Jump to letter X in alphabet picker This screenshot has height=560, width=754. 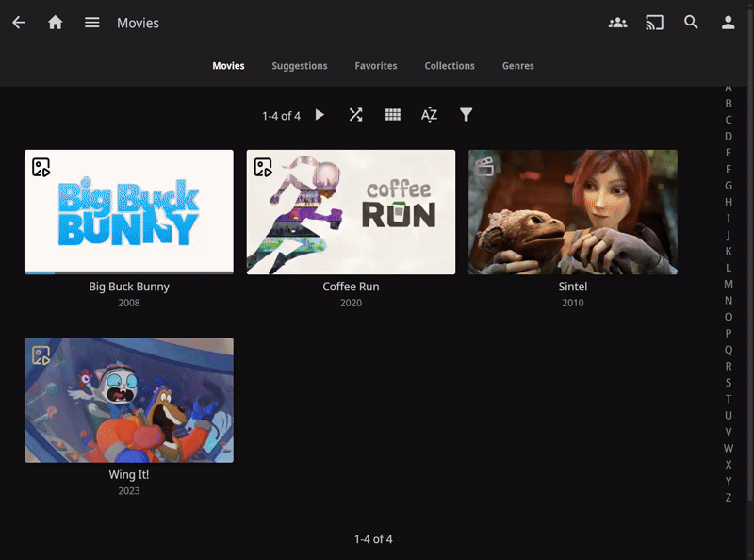tap(729, 464)
